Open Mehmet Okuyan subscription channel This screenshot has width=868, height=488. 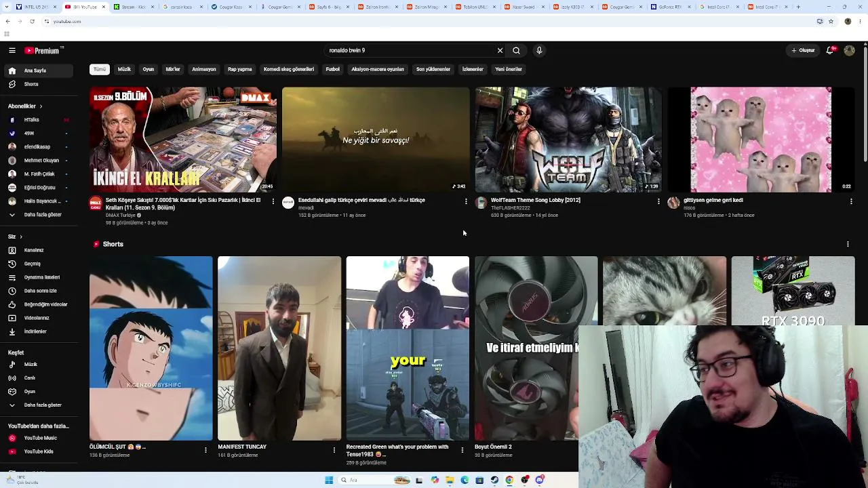[39, 161]
